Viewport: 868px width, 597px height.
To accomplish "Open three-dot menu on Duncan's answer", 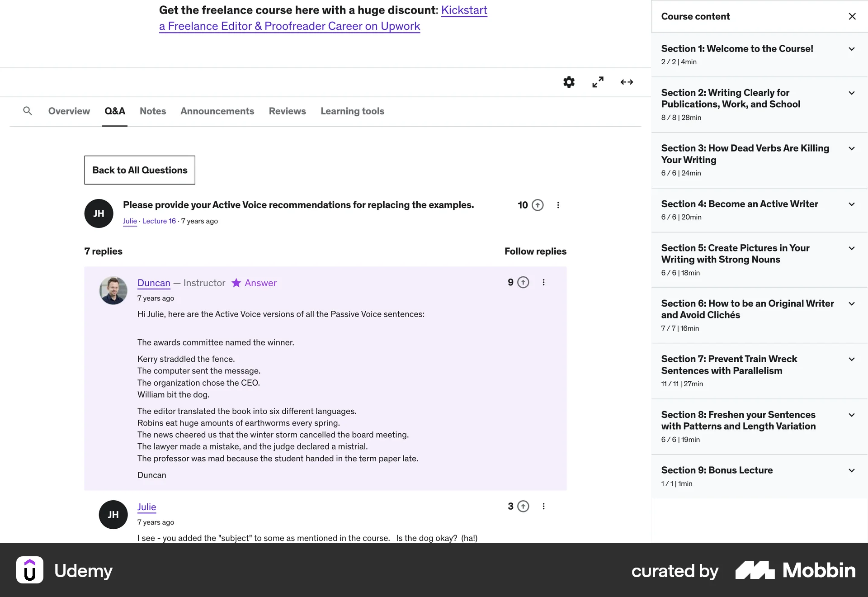I will [543, 282].
